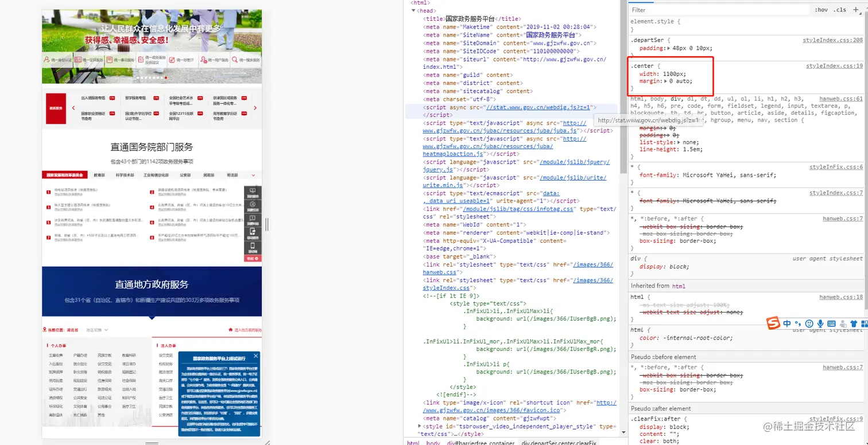Click the red home icon for local services

[231, 330]
